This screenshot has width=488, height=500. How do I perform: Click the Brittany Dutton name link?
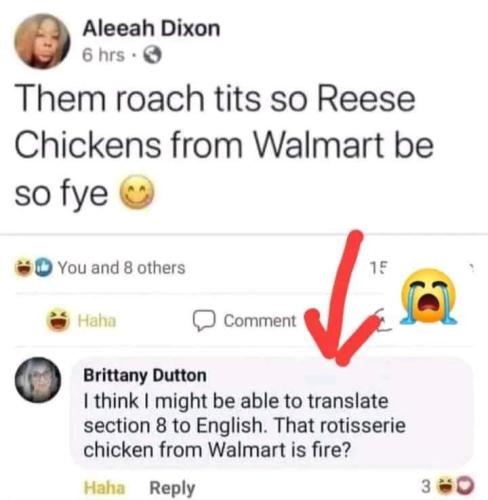click(x=145, y=375)
